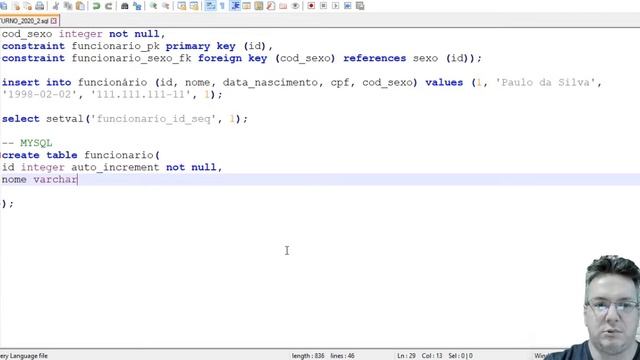Click the '1998-02-02' date string
The image size is (640, 360).
point(39,95)
